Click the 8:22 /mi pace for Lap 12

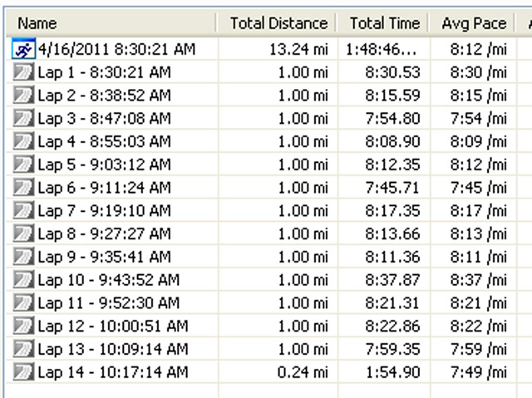coord(479,327)
